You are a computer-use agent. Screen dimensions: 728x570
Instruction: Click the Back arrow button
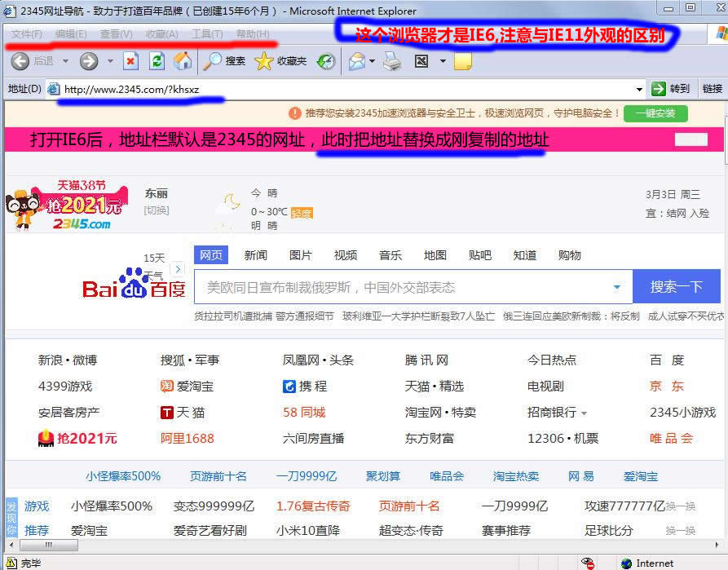pos(20,61)
